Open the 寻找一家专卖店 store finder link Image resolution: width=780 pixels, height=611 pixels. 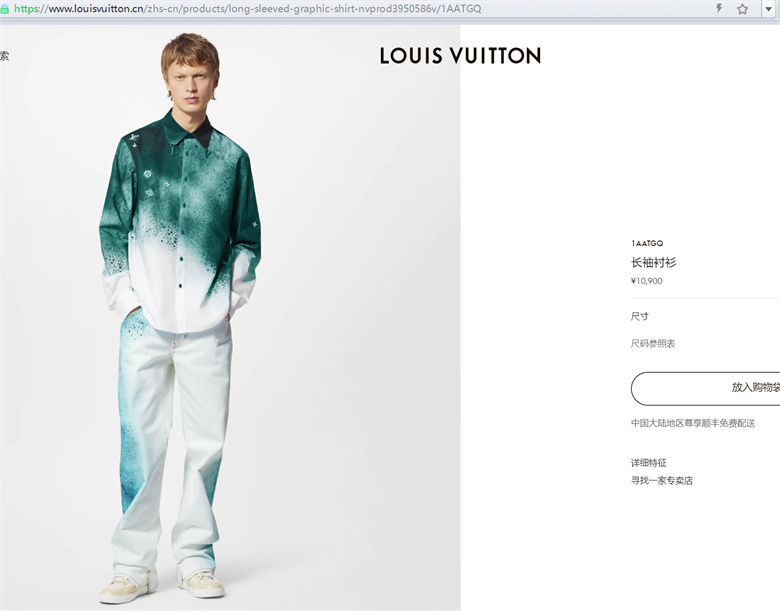(x=662, y=481)
